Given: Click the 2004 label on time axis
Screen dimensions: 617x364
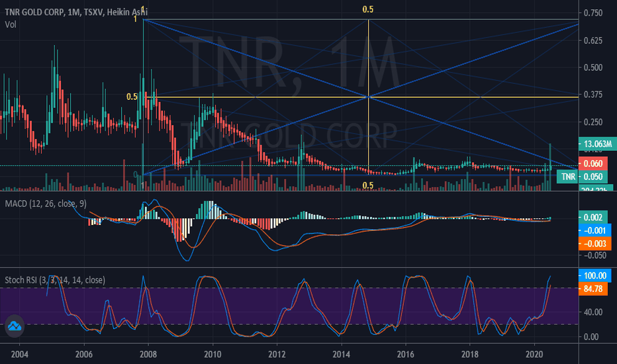Looking at the screenshot, I should click(20, 354).
